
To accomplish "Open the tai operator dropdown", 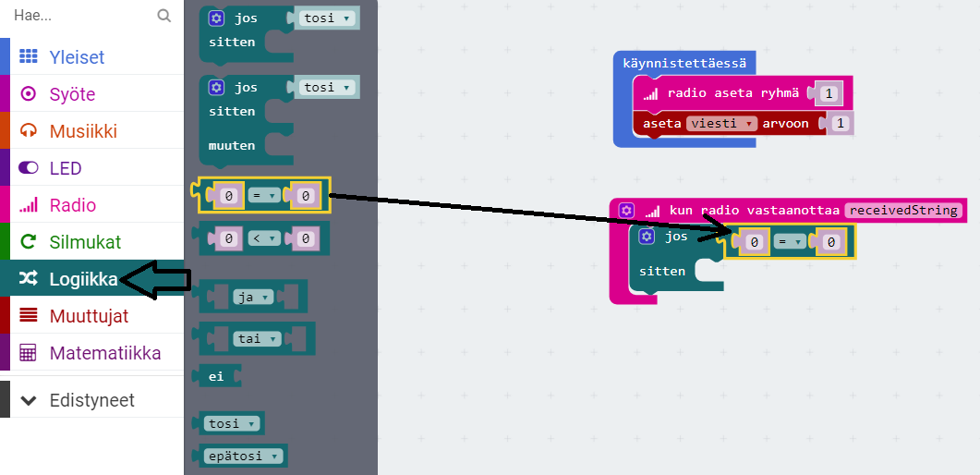I will pyautogui.click(x=258, y=339).
